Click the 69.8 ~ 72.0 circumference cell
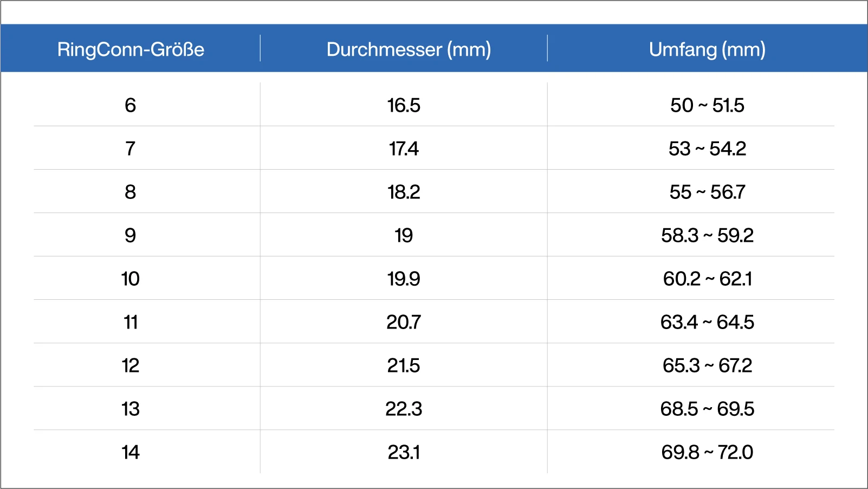The width and height of the screenshot is (868, 489). [707, 452]
